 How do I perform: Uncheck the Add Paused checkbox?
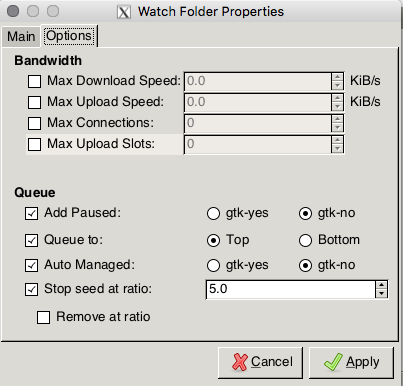(x=31, y=214)
